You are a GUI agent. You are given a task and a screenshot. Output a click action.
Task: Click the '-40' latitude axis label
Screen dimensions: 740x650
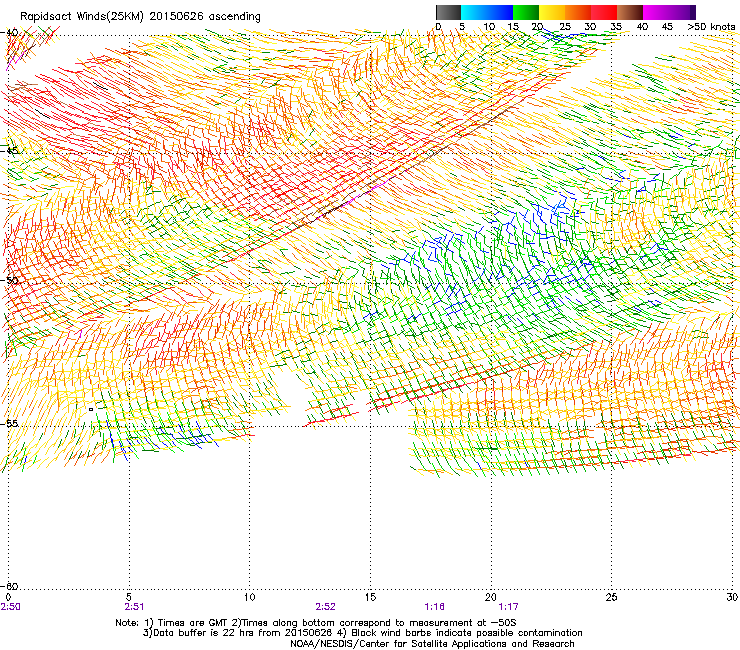[9, 33]
